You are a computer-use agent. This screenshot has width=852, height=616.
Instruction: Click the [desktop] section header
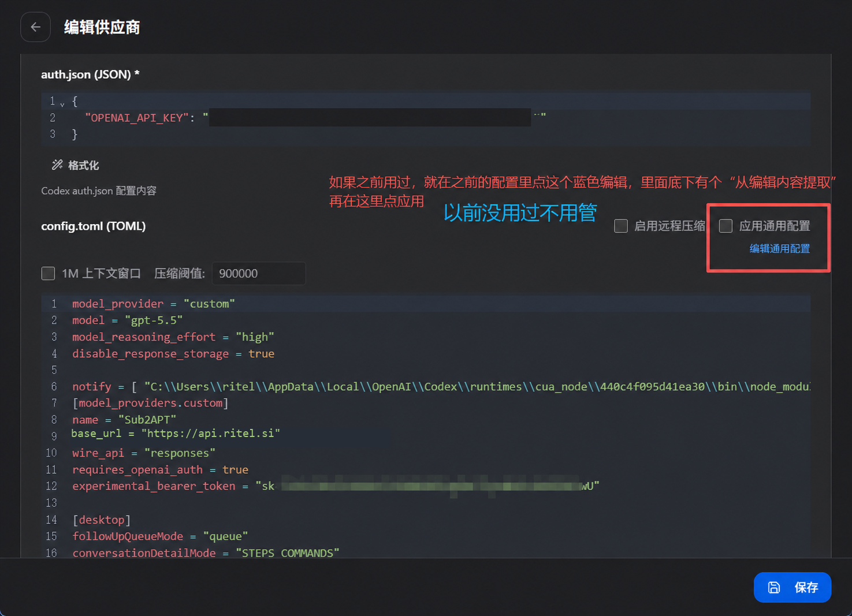[102, 520]
